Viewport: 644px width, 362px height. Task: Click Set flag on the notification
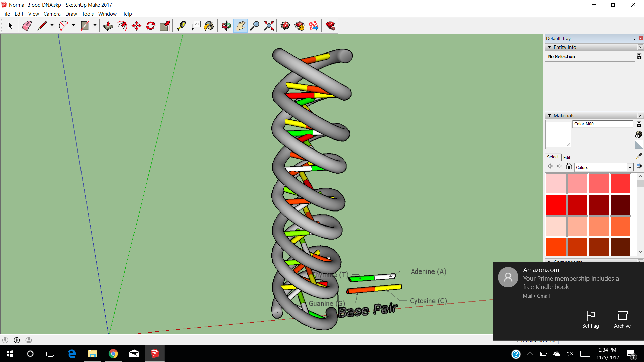pyautogui.click(x=590, y=319)
